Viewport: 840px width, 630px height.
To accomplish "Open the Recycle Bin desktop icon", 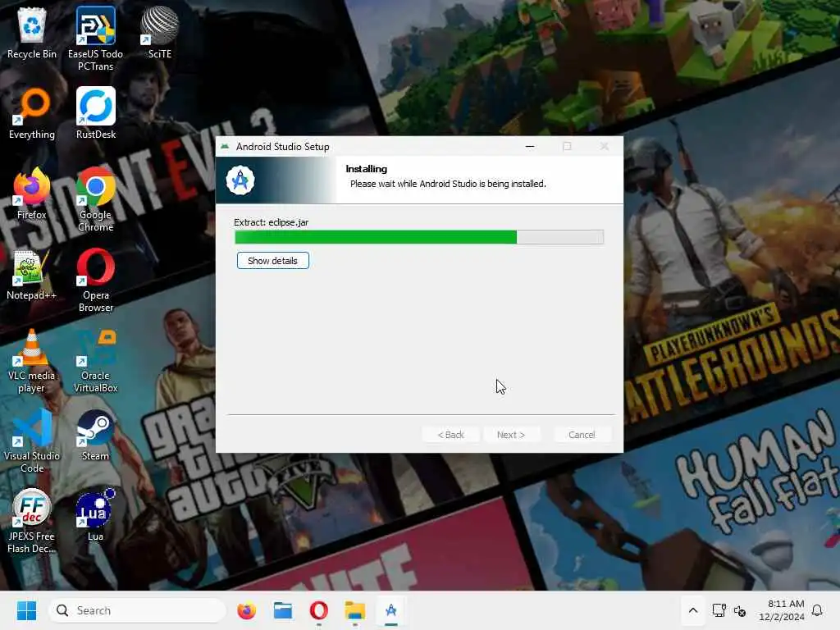I will [32, 33].
